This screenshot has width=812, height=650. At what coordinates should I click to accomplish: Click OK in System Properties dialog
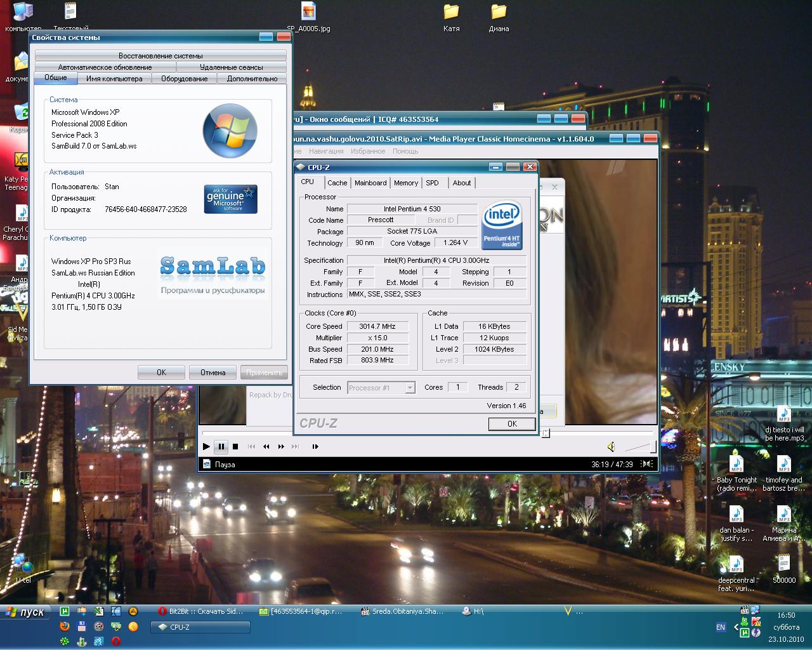coord(161,373)
